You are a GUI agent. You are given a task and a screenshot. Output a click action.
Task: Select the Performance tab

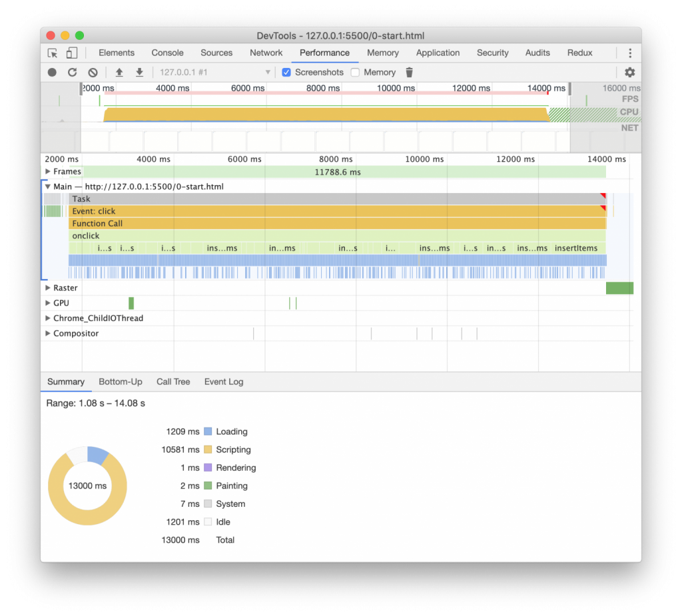[x=324, y=53]
